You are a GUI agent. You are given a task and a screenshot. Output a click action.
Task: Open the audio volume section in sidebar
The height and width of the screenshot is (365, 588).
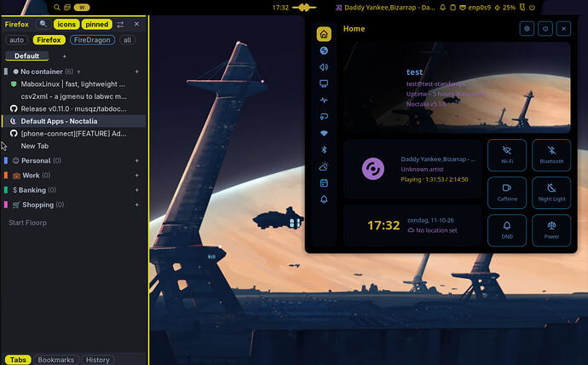tap(324, 67)
